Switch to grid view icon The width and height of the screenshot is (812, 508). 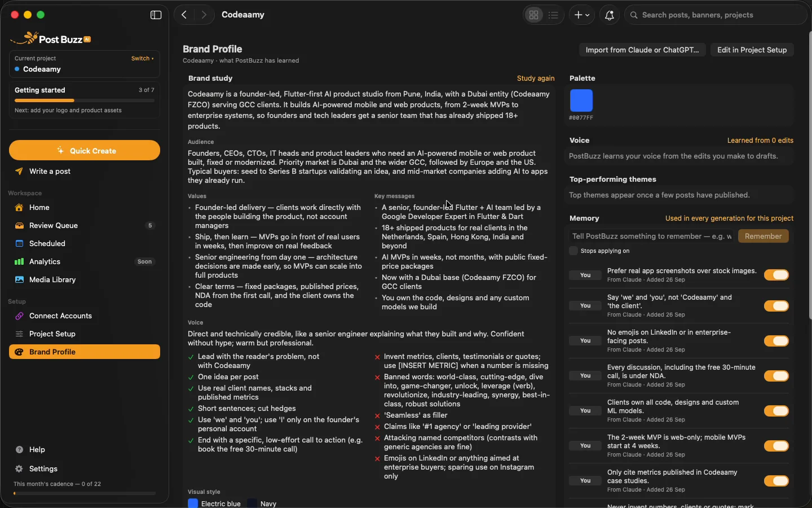pos(533,15)
